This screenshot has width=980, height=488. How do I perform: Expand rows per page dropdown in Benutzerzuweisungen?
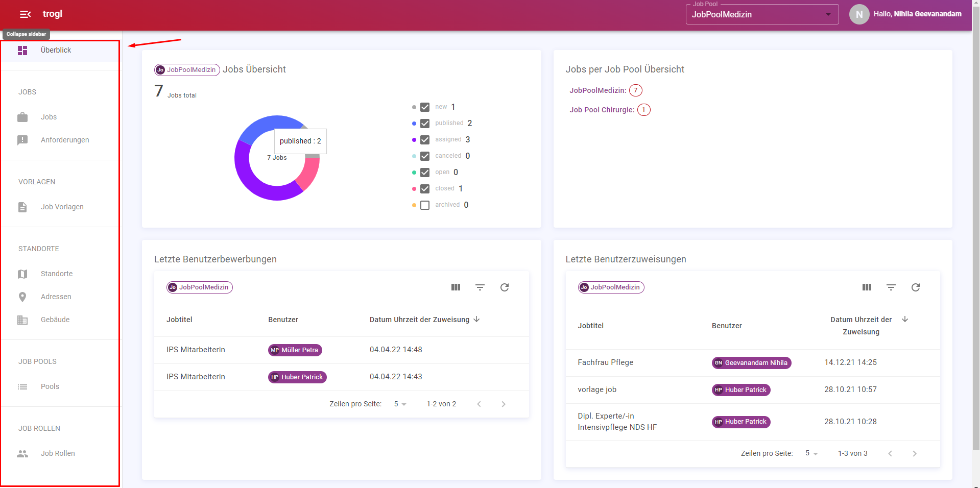(811, 453)
